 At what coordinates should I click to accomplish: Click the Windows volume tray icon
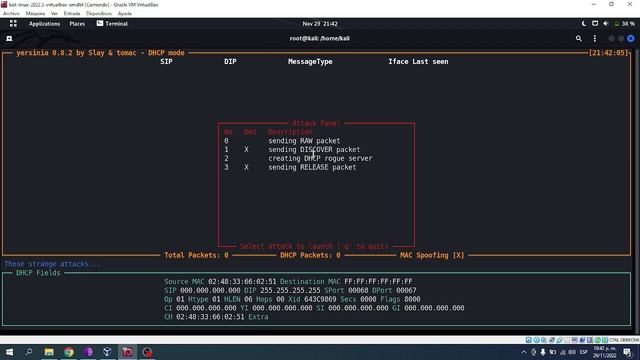click(572, 352)
